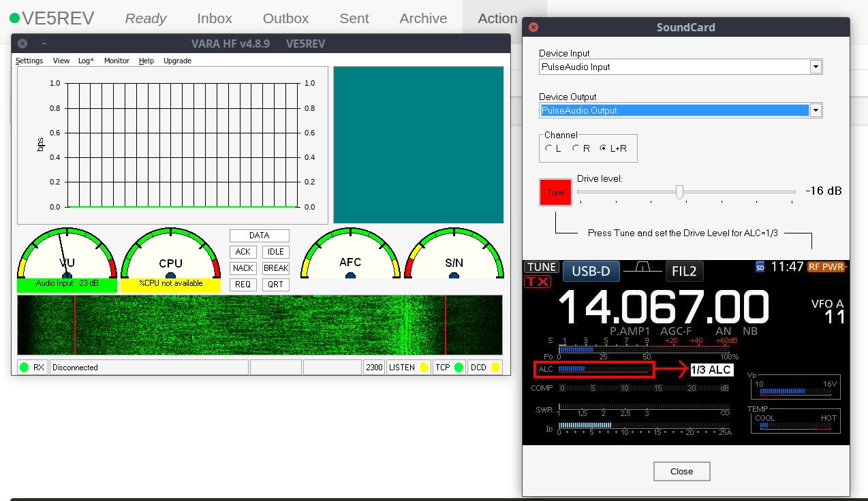Click the SoundCard dialog title

point(685,27)
